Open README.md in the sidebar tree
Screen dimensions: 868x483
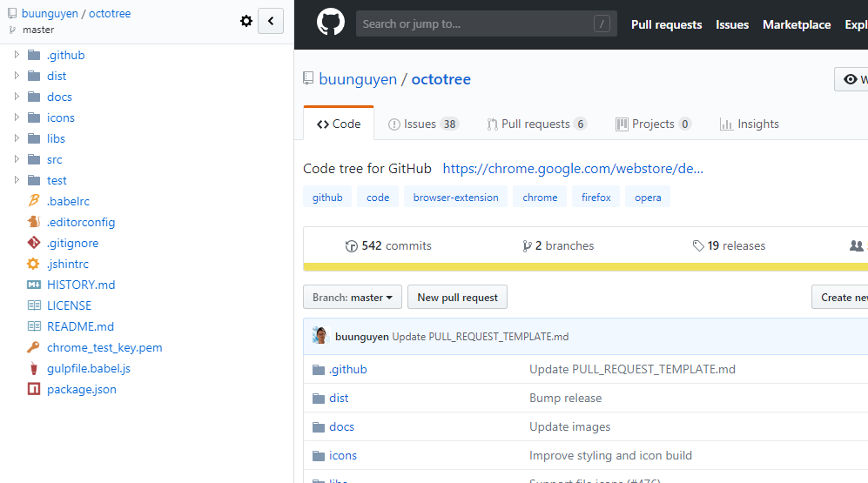coord(80,326)
